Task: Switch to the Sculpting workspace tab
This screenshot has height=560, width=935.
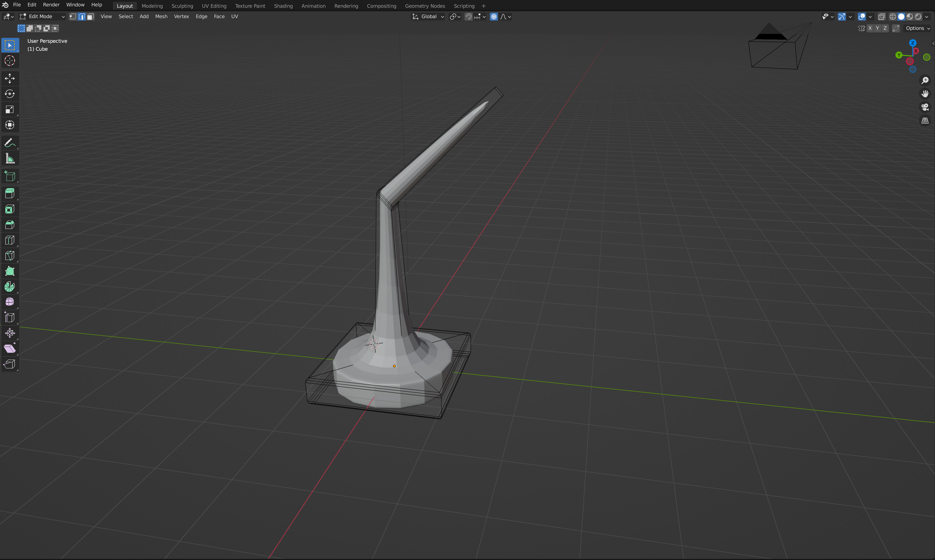Action: pos(182,6)
